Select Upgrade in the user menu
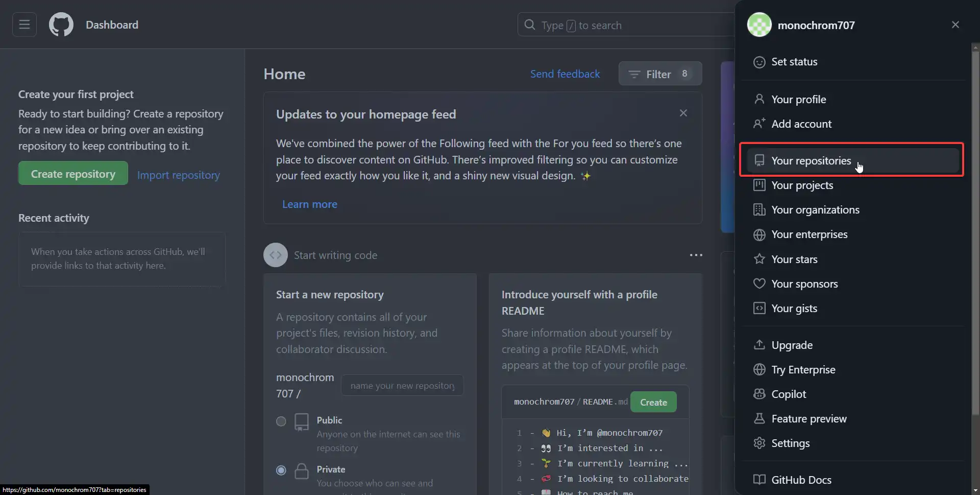 click(852, 345)
